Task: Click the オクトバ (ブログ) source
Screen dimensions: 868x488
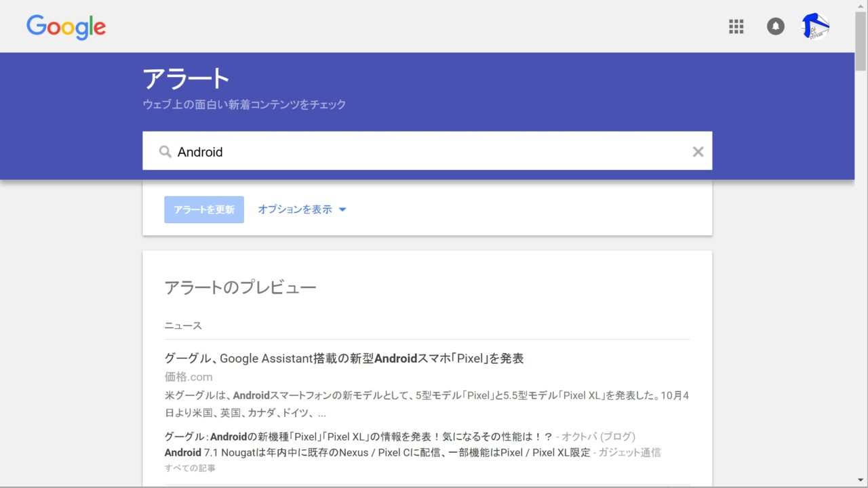Action: (598, 436)
